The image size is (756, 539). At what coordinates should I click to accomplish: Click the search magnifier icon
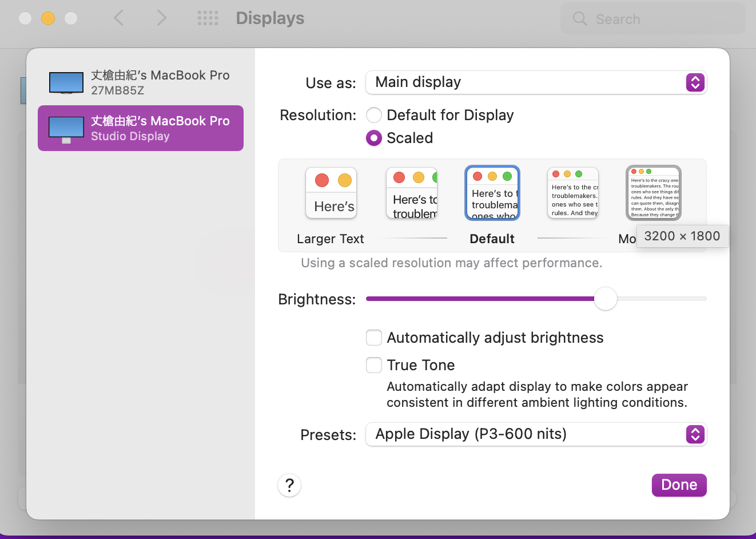pyautogui.click(x=580, y=18)
